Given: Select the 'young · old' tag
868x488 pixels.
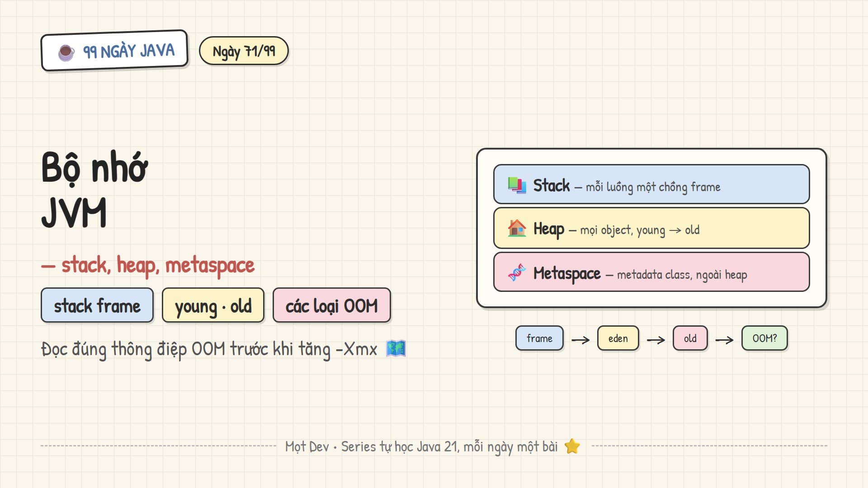Looking at the screenshot, I should [213, 305].
